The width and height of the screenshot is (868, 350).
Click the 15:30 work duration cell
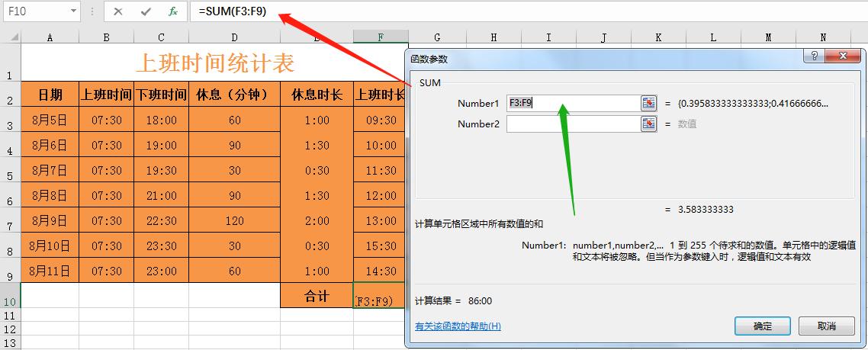(x=380, y=246)
